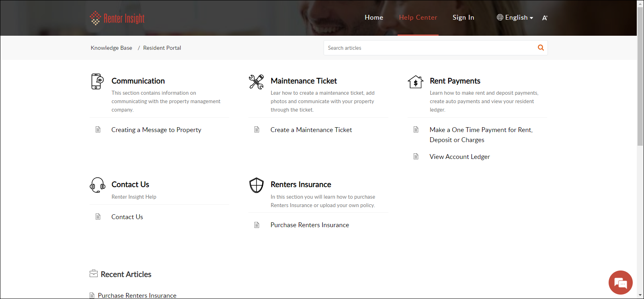Click the Renter Insight logo
Image resolution: width=644 pixels, height=299 pixels.
(117, 18)
